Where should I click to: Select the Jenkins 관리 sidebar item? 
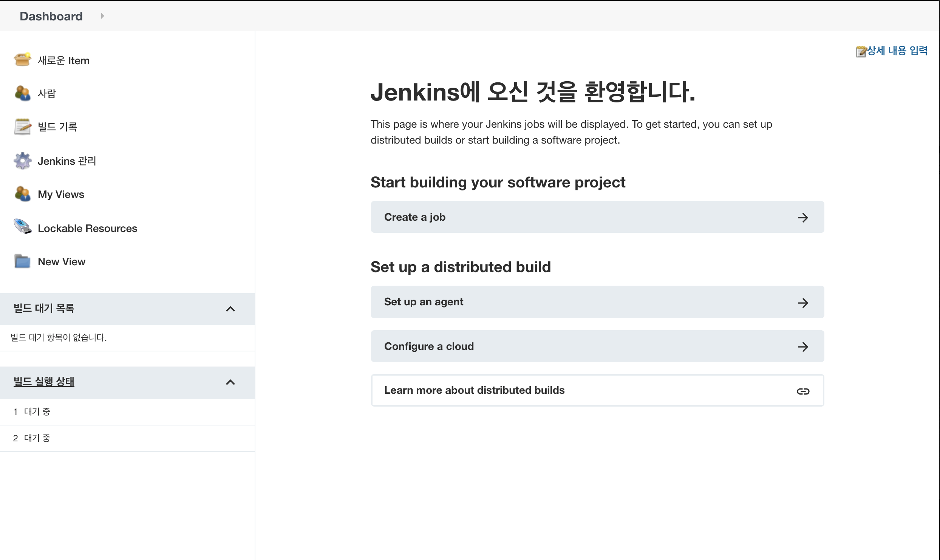(x=67, y=161)
